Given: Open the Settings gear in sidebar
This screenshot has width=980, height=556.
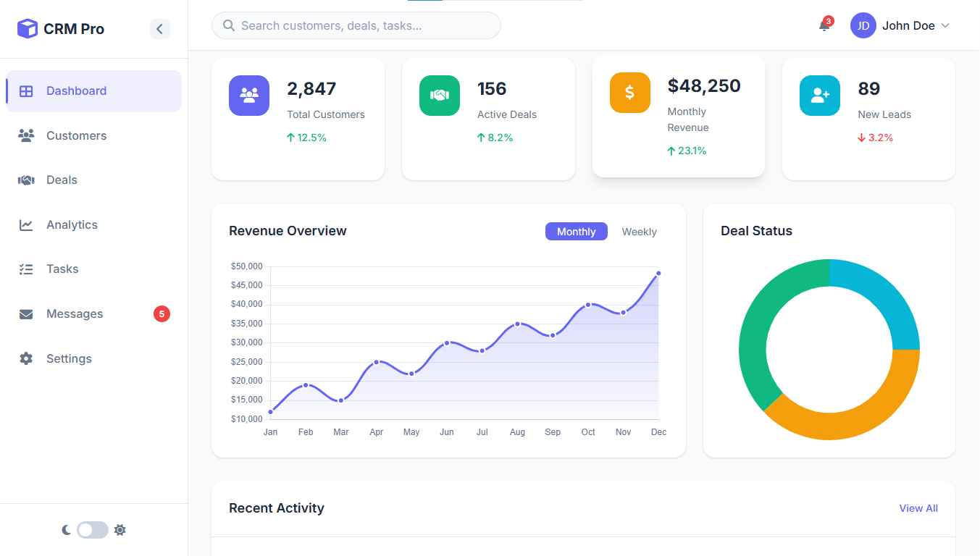Looking at the screenshot, I should tap(26, 358).
